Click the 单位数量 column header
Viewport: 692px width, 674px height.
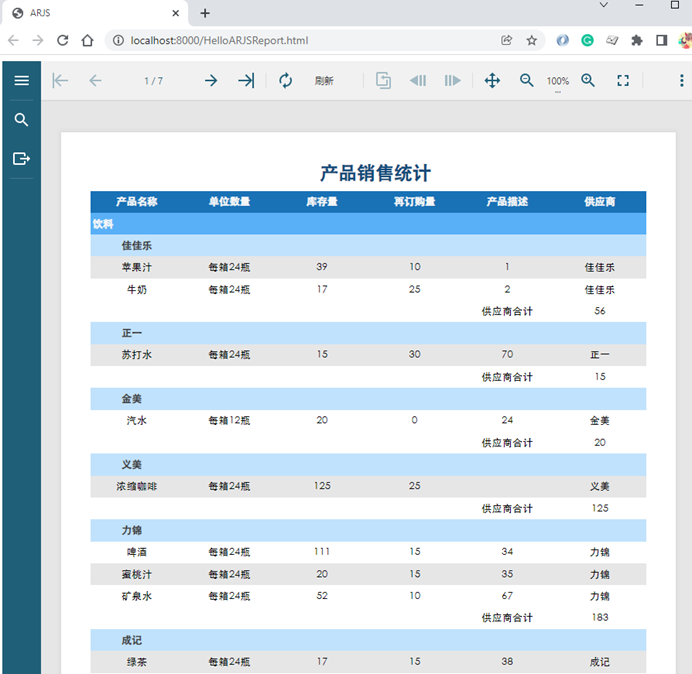[x=229, y=202]
